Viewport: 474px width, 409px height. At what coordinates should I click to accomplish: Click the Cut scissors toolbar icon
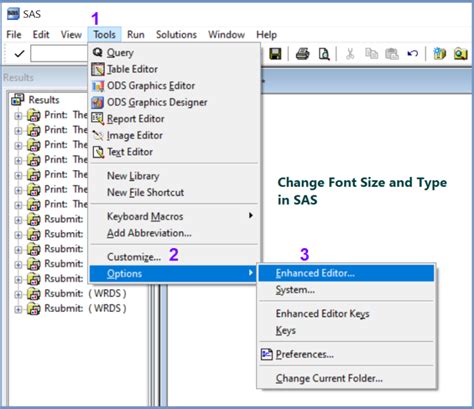pos(350,54)
